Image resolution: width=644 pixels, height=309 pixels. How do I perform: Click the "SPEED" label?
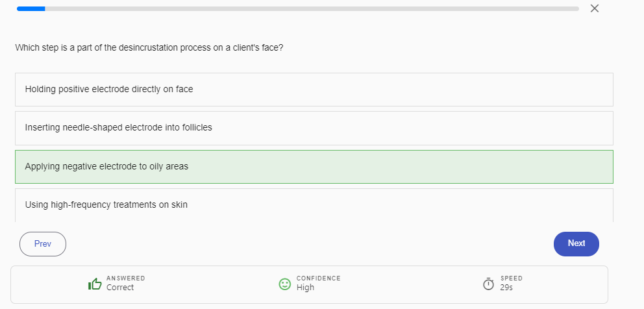point(511,278)
